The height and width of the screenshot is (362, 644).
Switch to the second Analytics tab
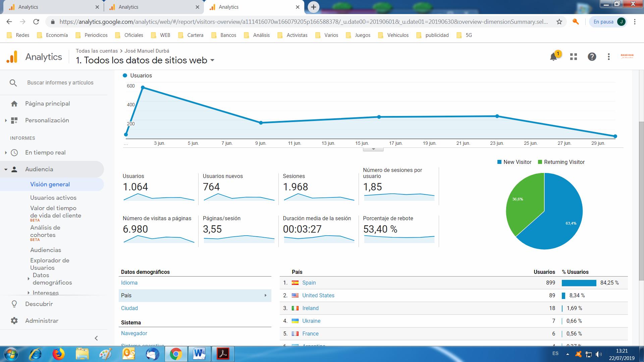(x=153, y=7)
